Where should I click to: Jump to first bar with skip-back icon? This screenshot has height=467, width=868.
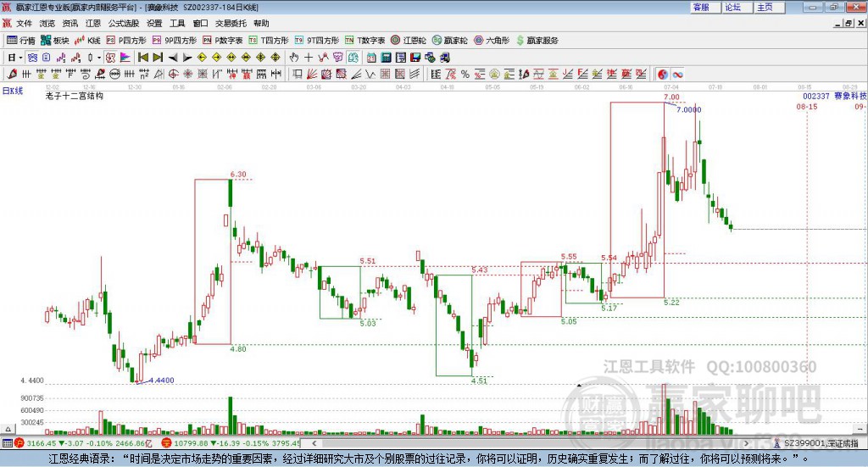(x=142, y=58)
